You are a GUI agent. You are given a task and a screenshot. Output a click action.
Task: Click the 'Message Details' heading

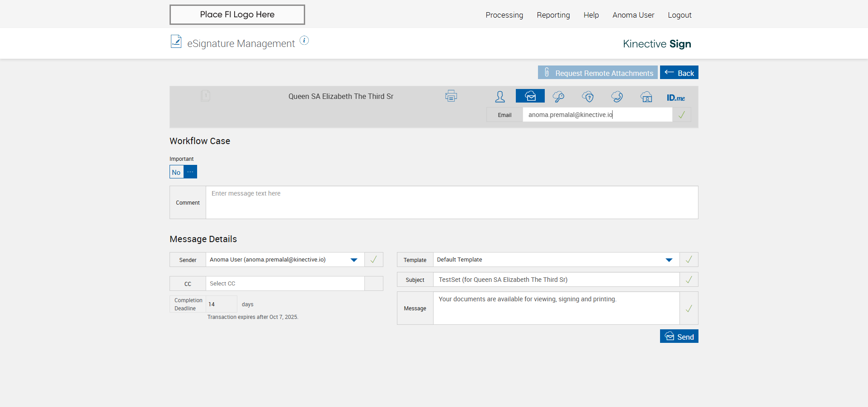[203, 239]
